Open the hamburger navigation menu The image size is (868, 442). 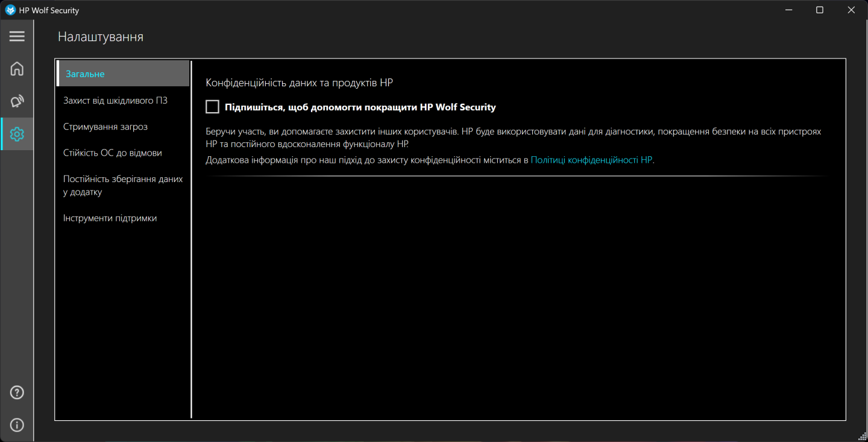(17, 36)
